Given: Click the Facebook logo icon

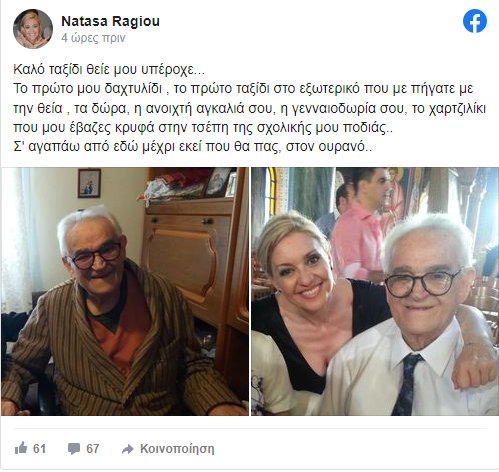Looking at the screenshot, I should pos(475,21).
